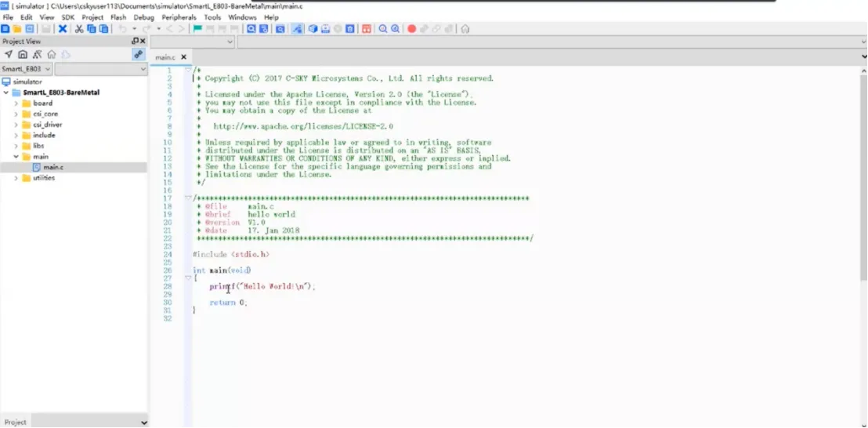Select the csi_driver folder label

coord(48,125)
